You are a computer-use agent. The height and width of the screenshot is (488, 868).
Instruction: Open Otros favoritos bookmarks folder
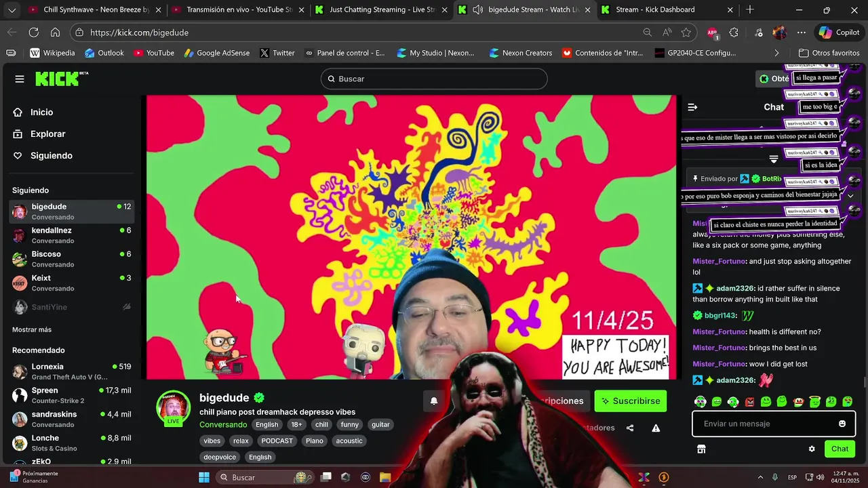click(x=829, y=53)
